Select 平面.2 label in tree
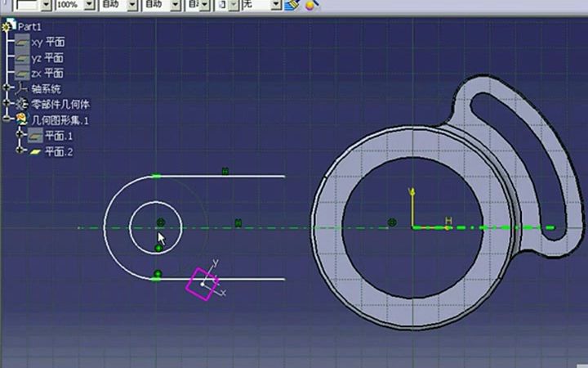Viewport: 588px width, 368px height. (59, 152)
